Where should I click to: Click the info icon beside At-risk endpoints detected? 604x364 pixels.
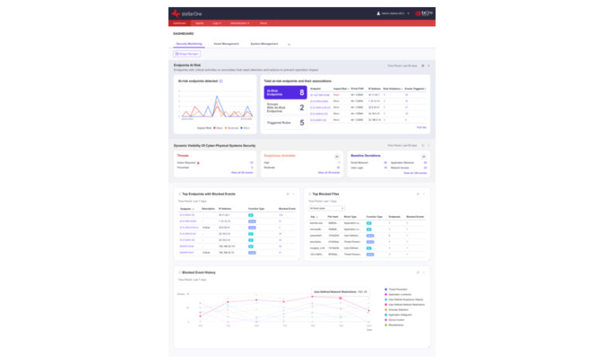coord(221,81)
